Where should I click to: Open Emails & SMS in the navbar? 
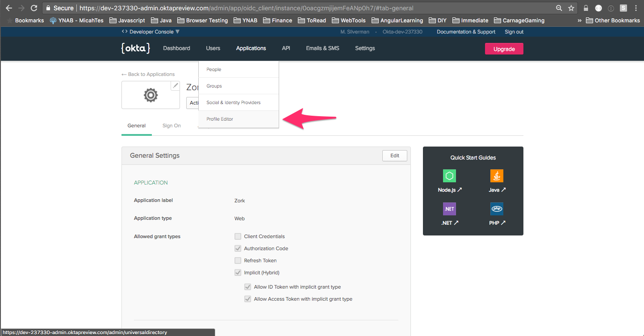tap(322, 48)
